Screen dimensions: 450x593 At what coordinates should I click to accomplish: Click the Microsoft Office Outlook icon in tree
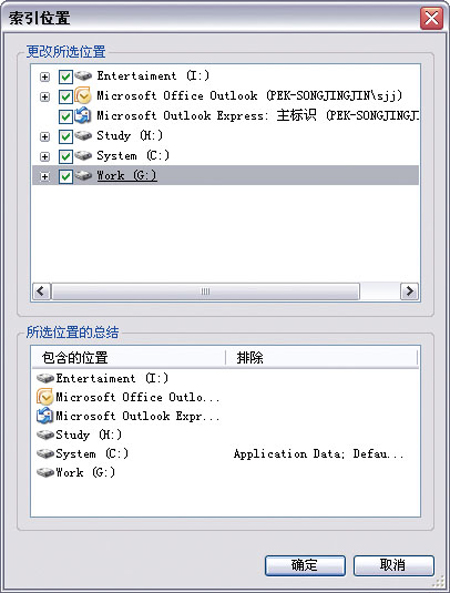point(83,96)
